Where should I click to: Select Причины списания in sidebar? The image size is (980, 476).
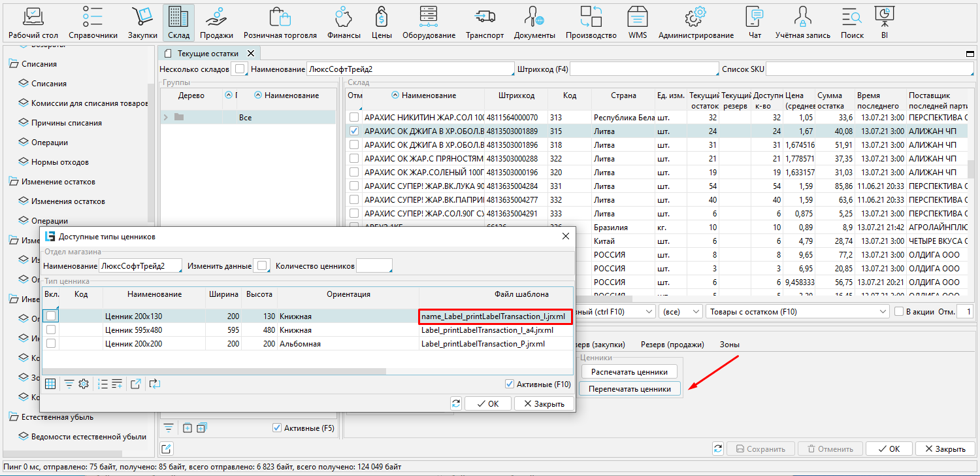click(x=66, y=123)
